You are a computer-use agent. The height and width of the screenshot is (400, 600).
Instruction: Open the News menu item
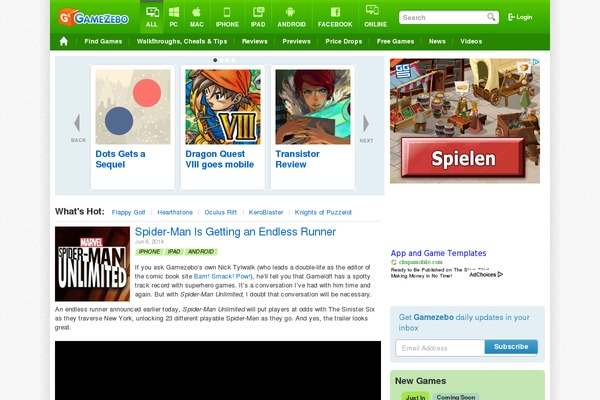click(x=437, y=41)
